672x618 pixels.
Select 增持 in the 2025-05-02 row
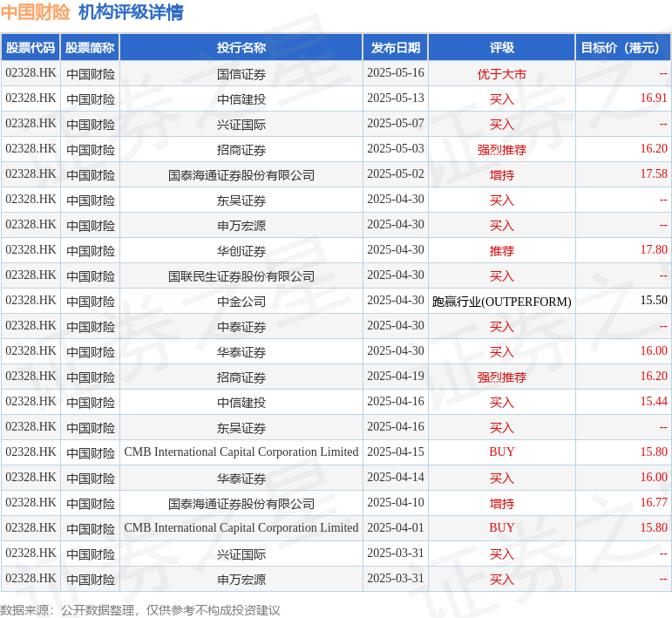[502, 175]
